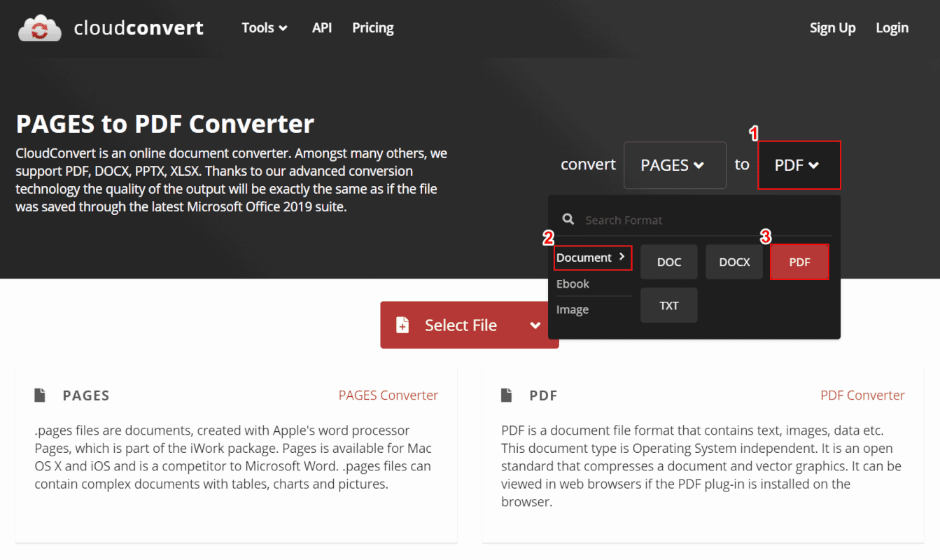Choose the PDF output format

click(x=799, y=262)
